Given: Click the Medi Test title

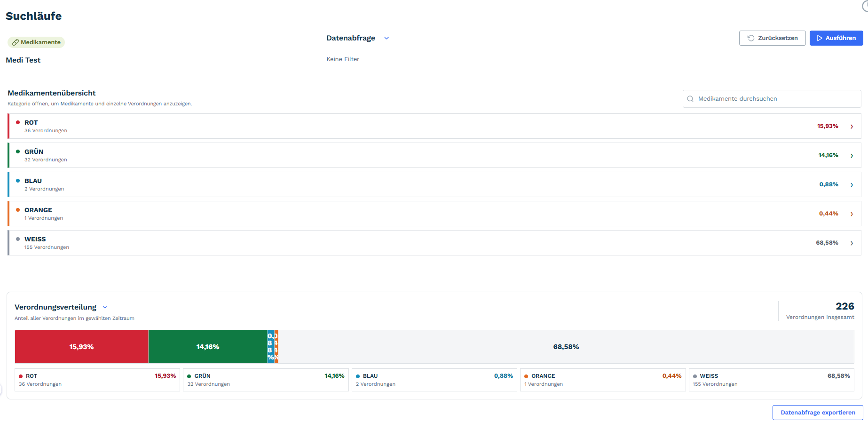Looking at the screenshot, I should (x=23, y=60).
